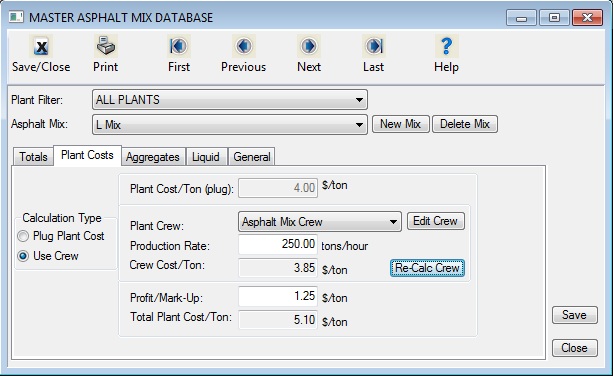The width and height of the screenshot is (613, 376).
Task: Jump to the Last record
Action: click(x=374, y=47)
